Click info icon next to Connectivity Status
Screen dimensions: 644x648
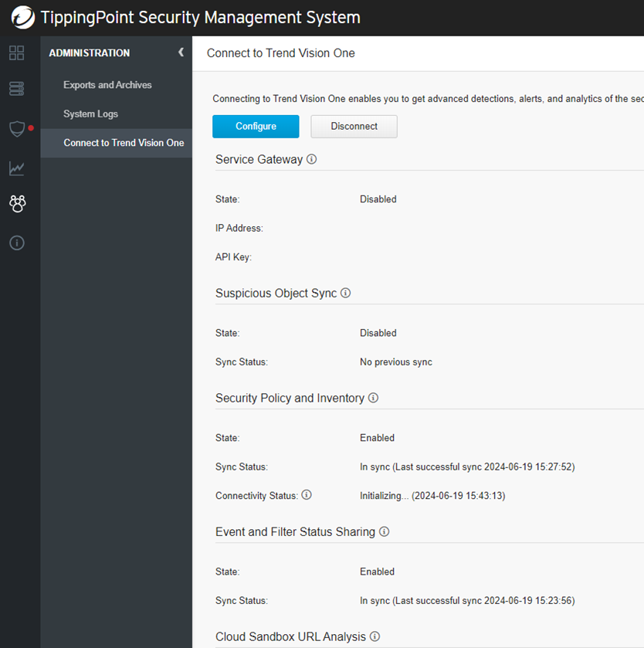coord(307,495)
